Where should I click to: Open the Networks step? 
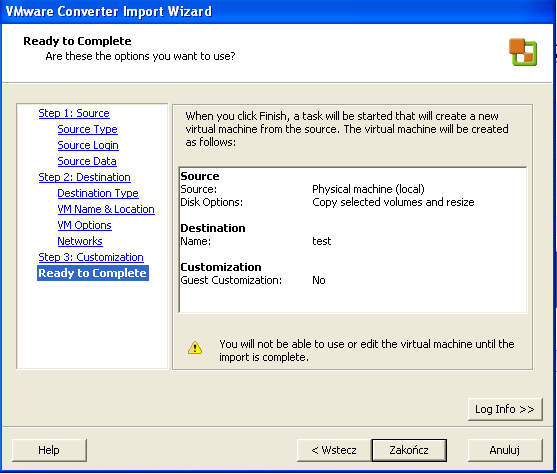[x=80, y=241]
